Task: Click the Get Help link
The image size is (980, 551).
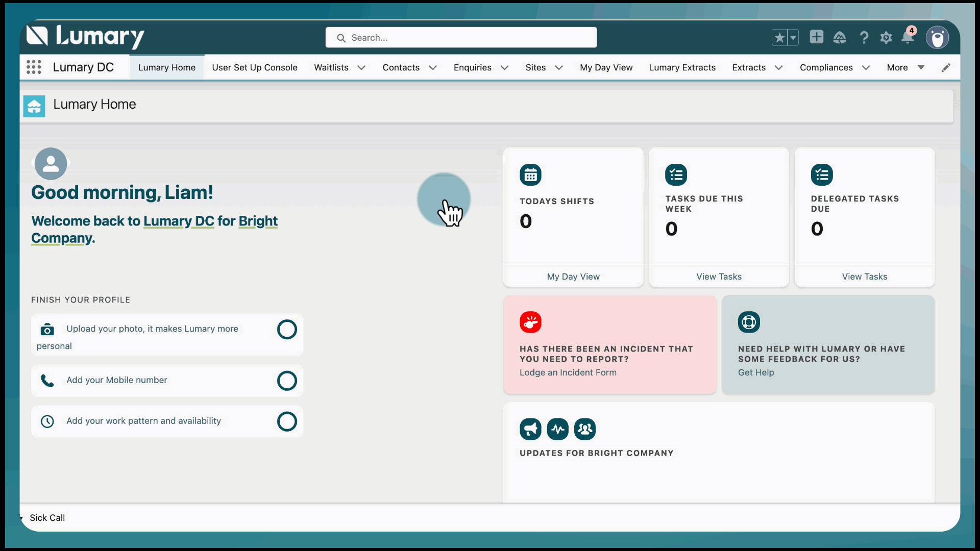Action: pyautogui.click(x=755, y=372)
